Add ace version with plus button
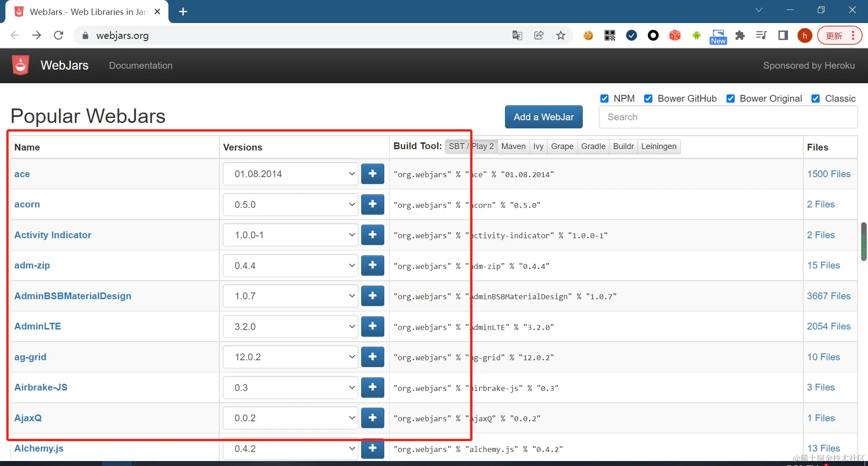The width and height of the screenshot is (868, 466). pyautogui.click(x=373, y=174)
